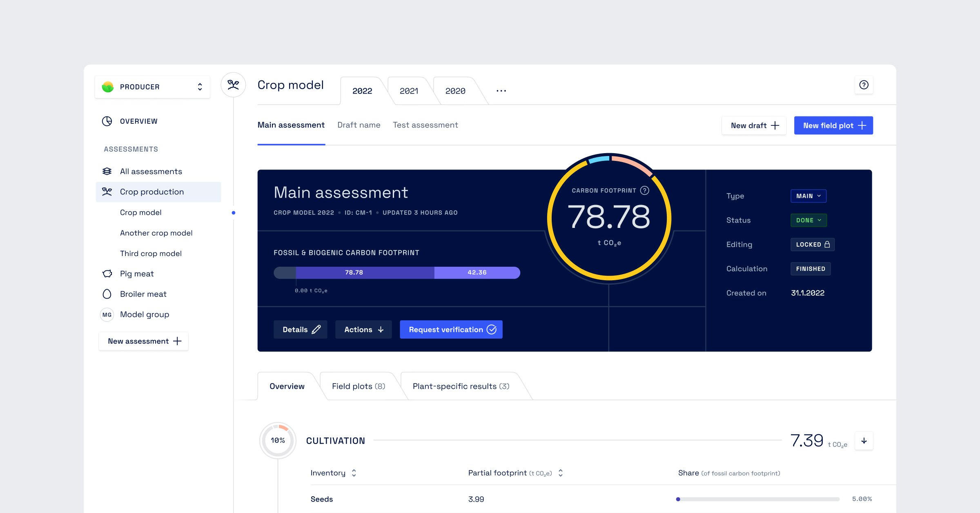The image size is (980, 513).
Task: Open Third crop model item
Action: click(151, 253)
